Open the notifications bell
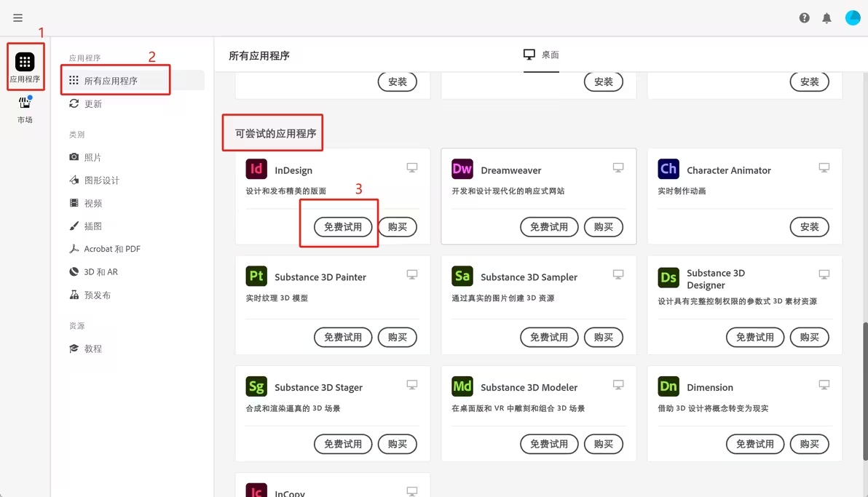Screen dimensions: 868x497 [x=826, y=17]
